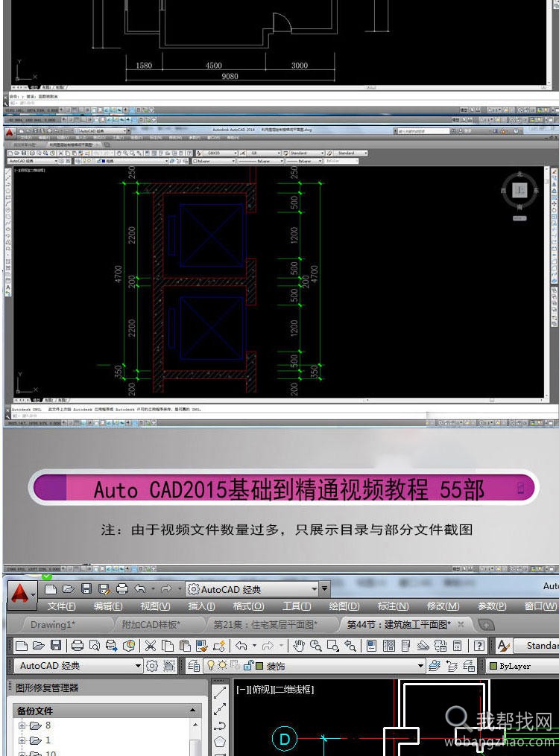
Task: Select the Match Properties brush tool
Action: coord(201,646)
